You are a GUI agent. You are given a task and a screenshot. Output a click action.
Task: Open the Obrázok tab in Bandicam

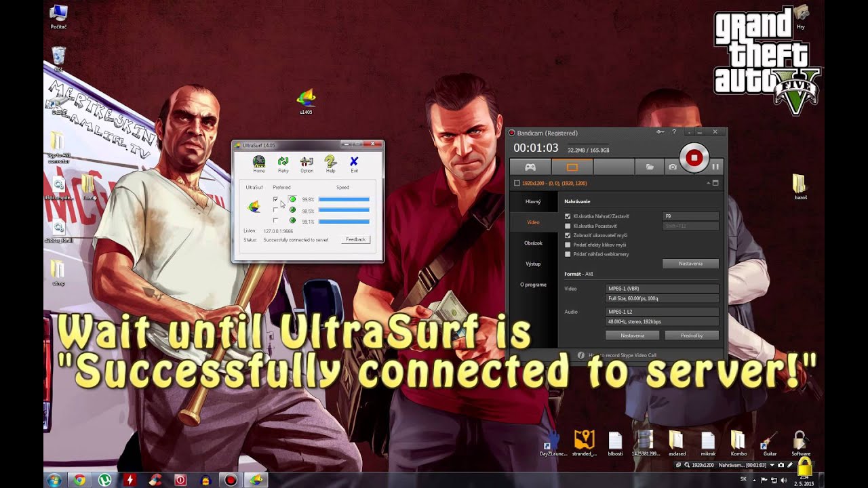click(x=533, y=243)
